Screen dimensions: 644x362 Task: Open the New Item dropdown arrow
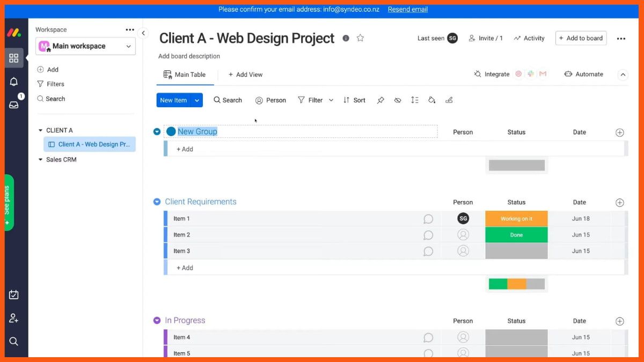click(x=197, y=100)
